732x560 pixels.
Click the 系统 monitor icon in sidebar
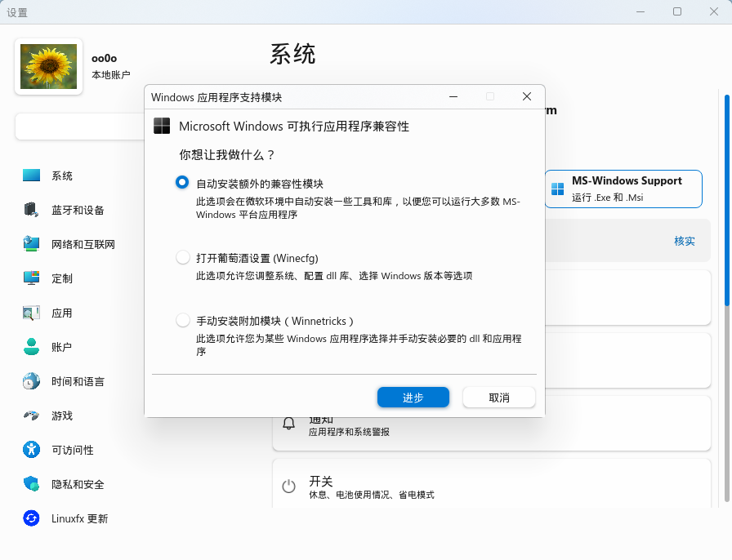point(31,176)
